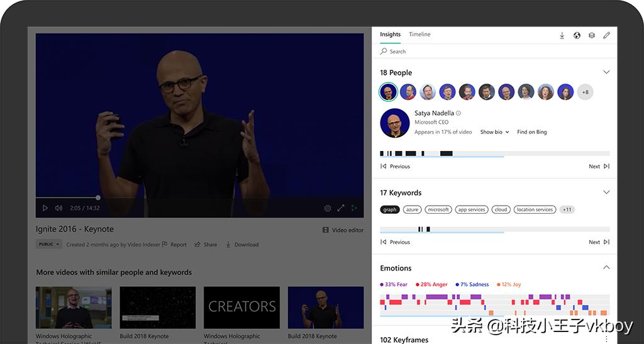Click the green play icon in player controls
Screen dimensions: 644x344
point(354,208)
